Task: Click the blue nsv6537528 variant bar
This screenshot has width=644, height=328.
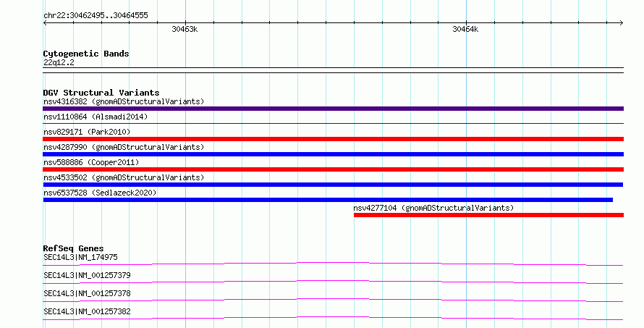Action: pos(328,200)
